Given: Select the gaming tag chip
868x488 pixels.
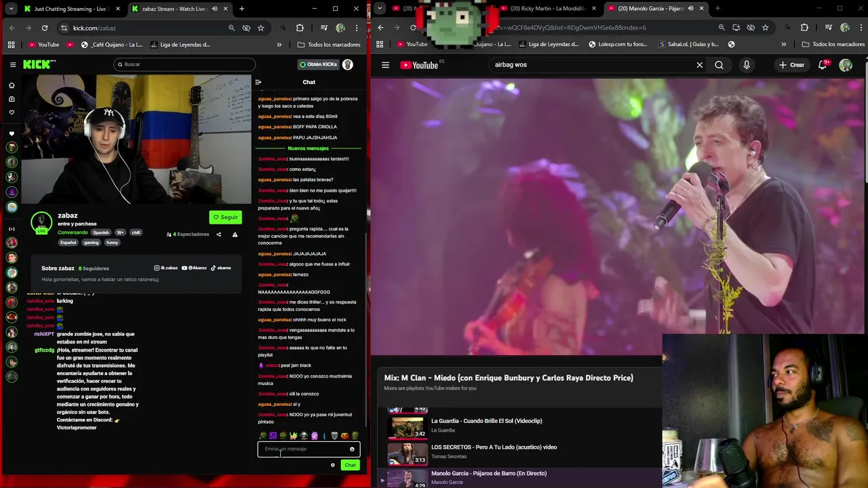Looking at the screenshot, I should (x=91, y=243).
